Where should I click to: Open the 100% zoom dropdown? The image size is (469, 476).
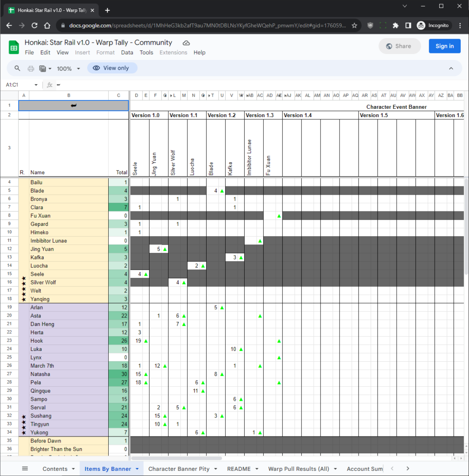68,68
